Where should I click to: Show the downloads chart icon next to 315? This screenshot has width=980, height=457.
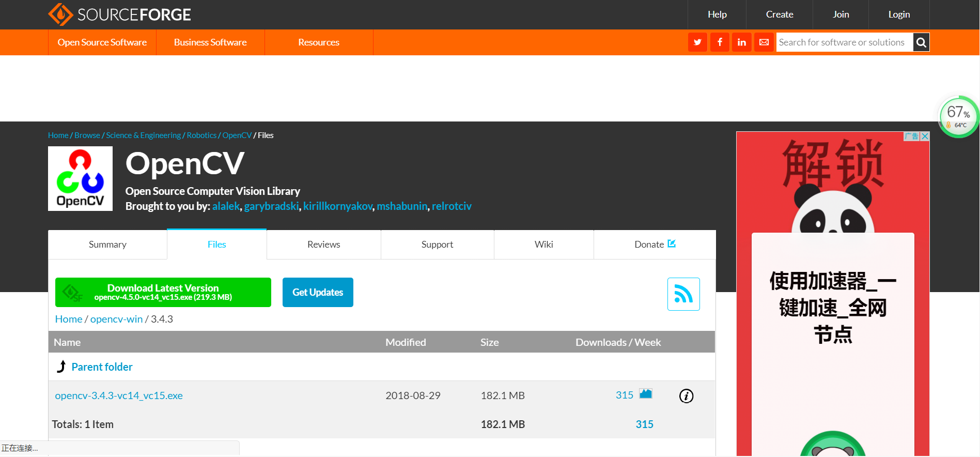646,394
